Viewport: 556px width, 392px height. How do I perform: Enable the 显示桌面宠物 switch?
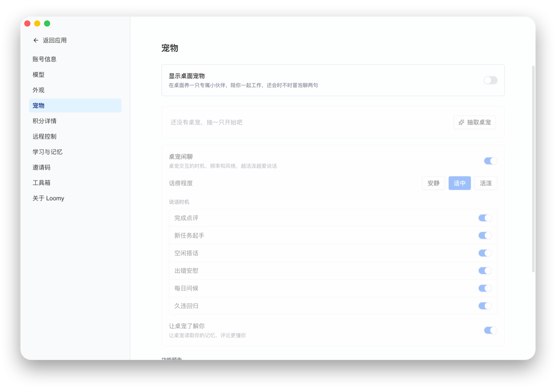490,80
